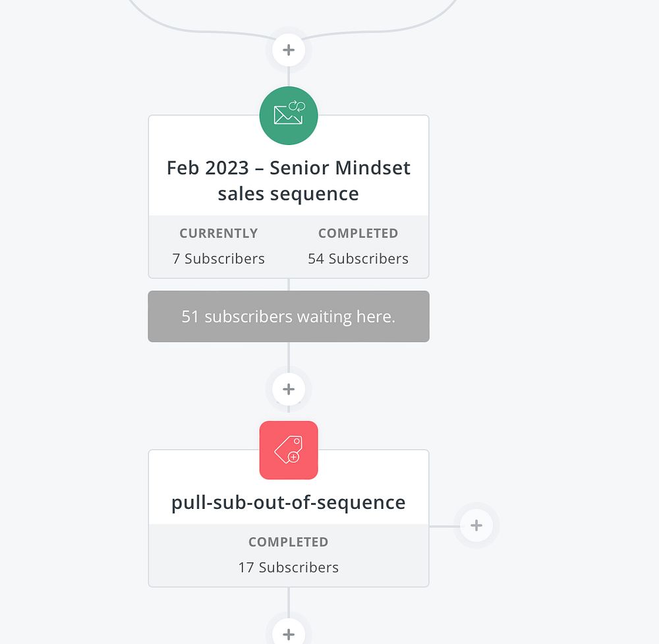Click the plus button below the waiting banner
This screenshot has height=644, width=659.
(x=289, y=389)
